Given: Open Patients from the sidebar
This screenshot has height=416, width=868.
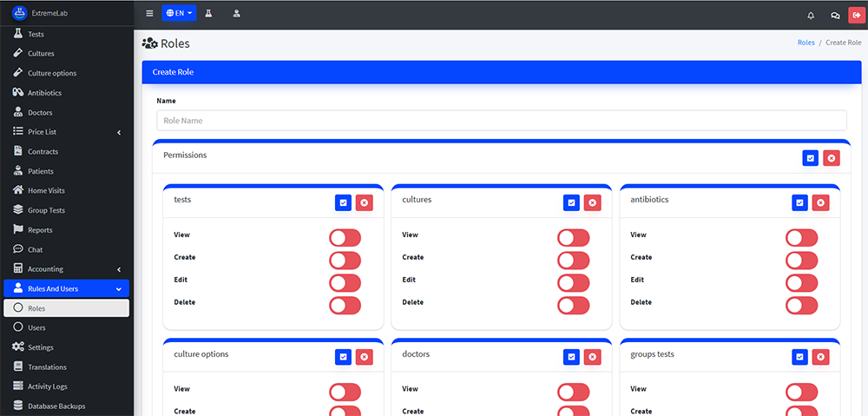Looking at the screenshot, I should click(x=41, y=171).
